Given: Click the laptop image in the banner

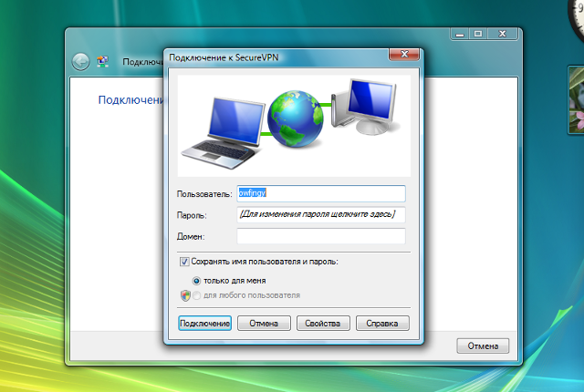Looking at the screenshot, I should pos(224,133).
